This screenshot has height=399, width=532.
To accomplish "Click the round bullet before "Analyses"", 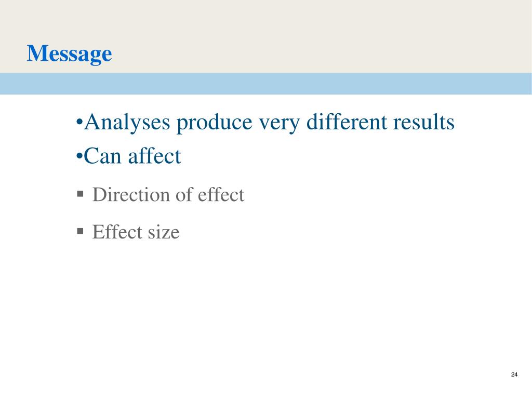I will (79, 121).
